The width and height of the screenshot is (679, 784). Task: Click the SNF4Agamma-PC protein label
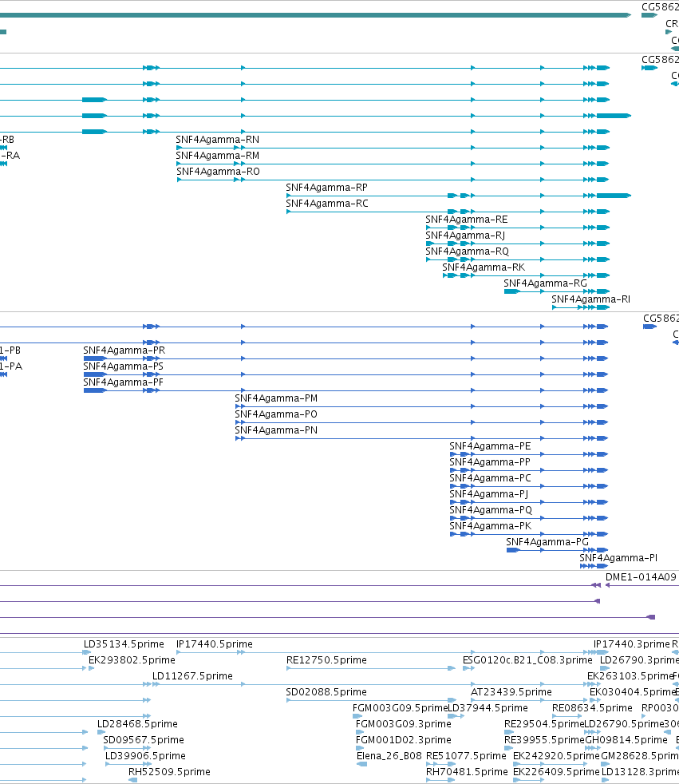coord(490,478)
